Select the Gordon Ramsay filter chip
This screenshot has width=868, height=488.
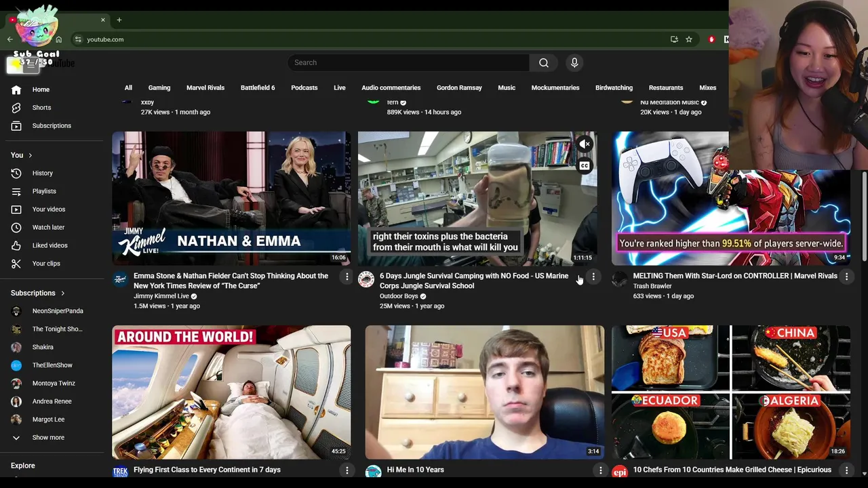click(x=459, y=87)
